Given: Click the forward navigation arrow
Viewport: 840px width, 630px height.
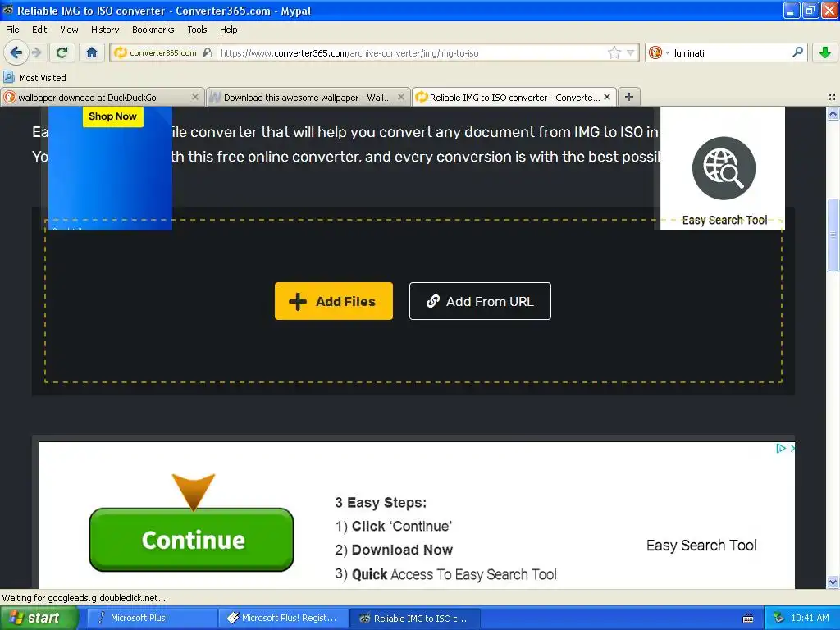Looking at the screenshot, I should click(x=37, y=52).
